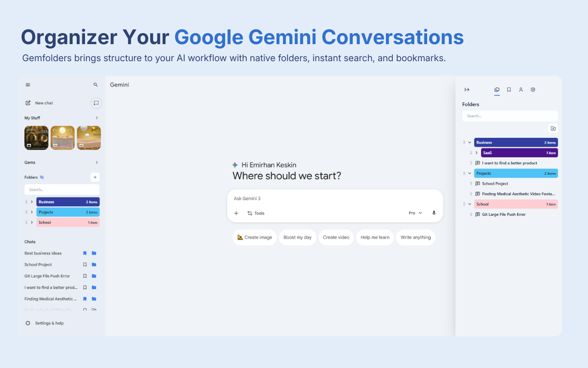Click the magnifier search icon in Gemini sidebar

coord(96,85)
